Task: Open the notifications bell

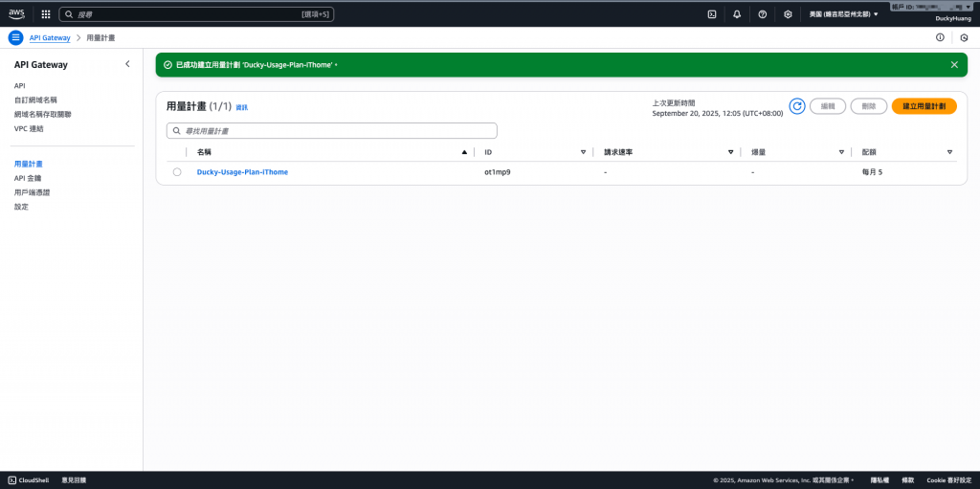Action: pos(737,13)
